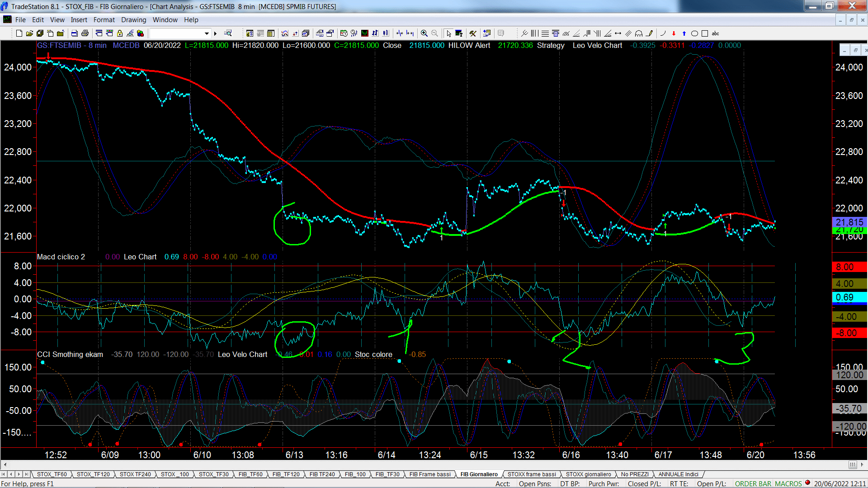This screenshot has width=868, height=488.
Task: Select the pencil trendline tool
Action: click(x=650, y=33)
